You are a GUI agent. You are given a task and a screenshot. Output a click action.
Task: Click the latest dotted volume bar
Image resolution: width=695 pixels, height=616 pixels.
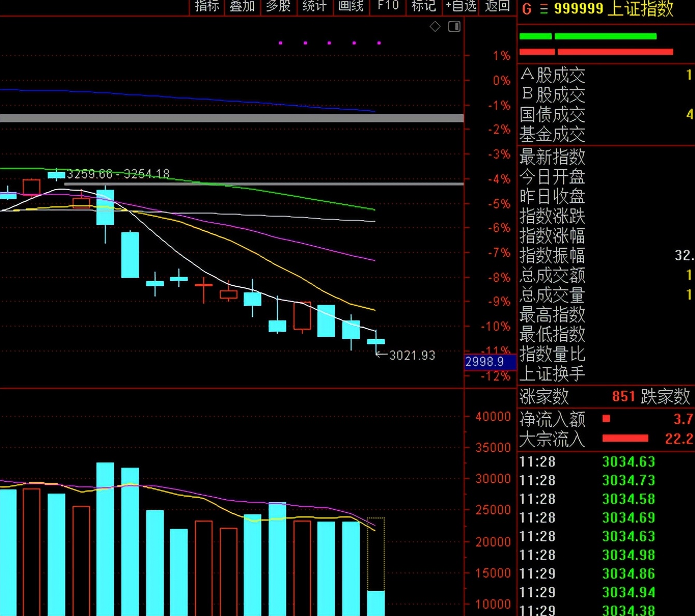pos(376,566)
